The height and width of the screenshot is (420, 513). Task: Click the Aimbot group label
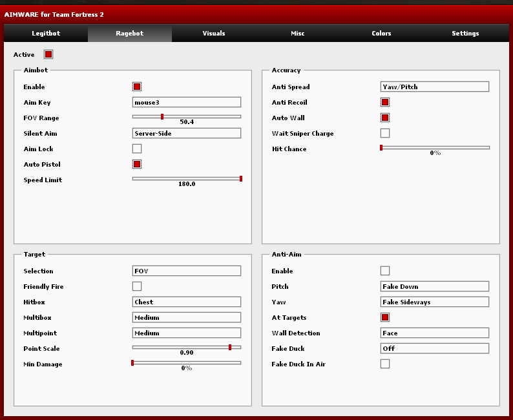[x=36, y=70]
